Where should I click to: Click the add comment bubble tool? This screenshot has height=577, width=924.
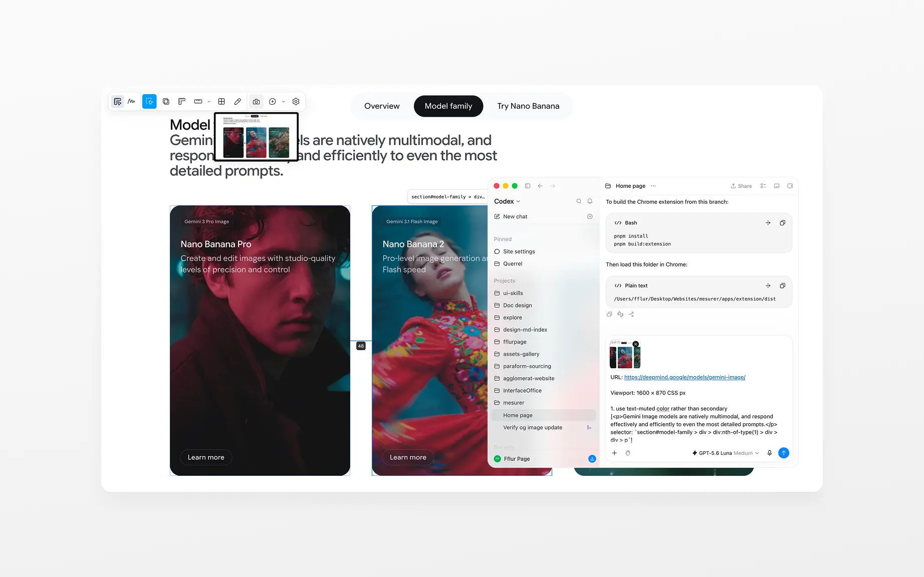pyautogui.click(x=273, y=102)
